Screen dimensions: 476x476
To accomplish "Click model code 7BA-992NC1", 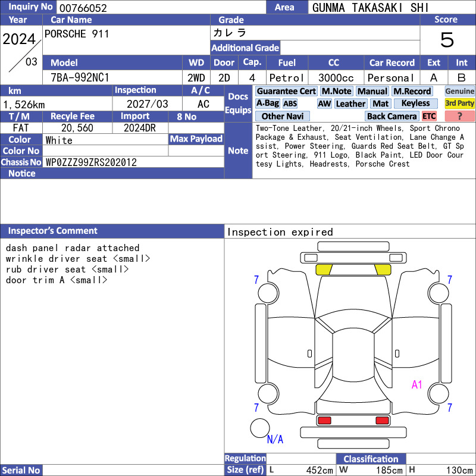I will point(80,78).
